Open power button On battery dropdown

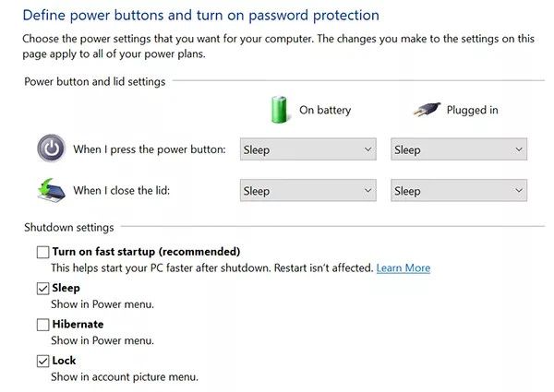tap(307, 149)
